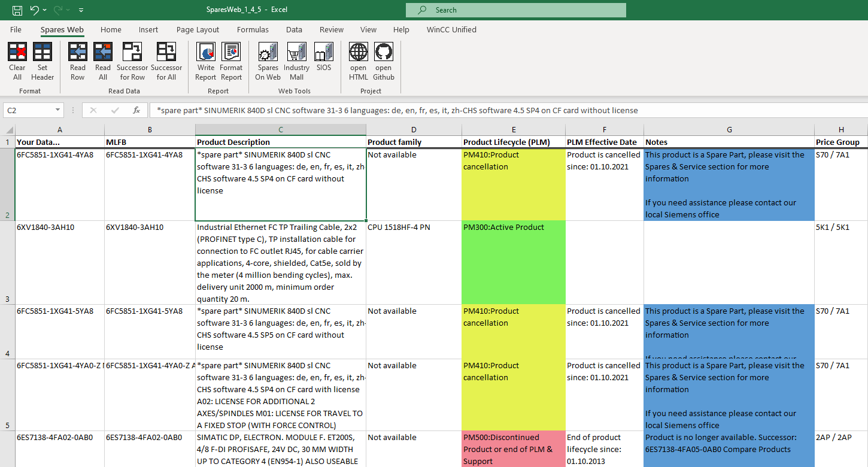Viewport: 868px width, 467px height.
Task: Open the Help tab
Action: click(401, 29)
